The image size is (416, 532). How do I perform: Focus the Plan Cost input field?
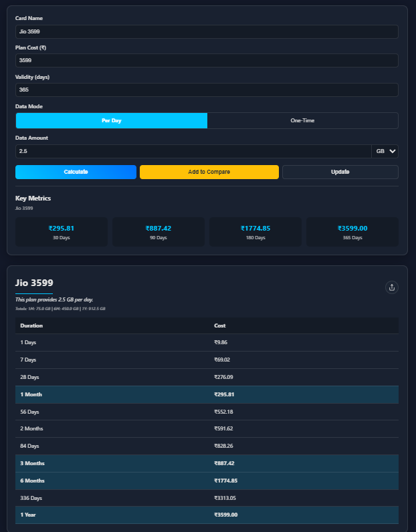(x=207, y=60)
